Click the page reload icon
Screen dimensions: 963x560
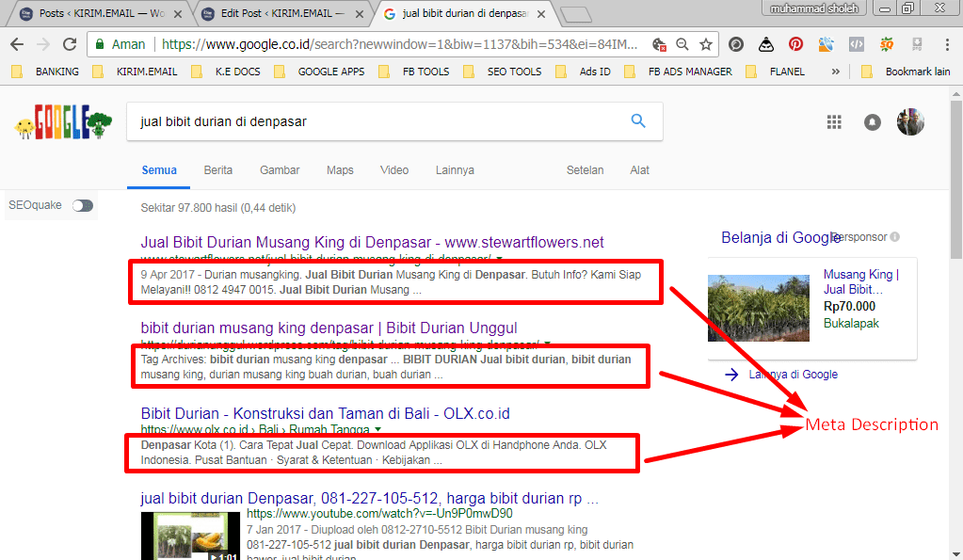pyautogui.click(x=71, y=44)
